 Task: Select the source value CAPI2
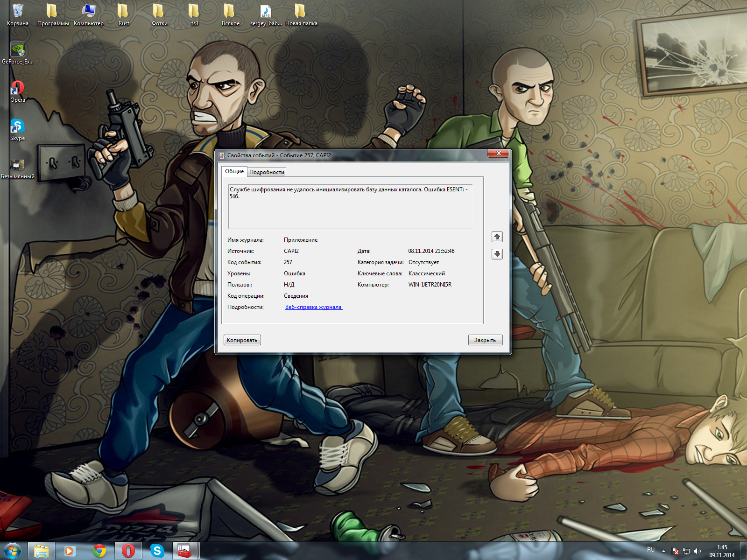point(291,251)
